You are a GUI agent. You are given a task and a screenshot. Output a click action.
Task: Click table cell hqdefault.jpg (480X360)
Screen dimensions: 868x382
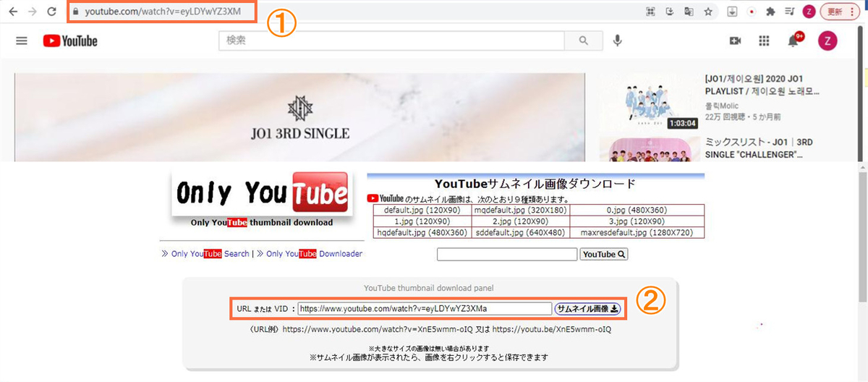coord(422,233)
